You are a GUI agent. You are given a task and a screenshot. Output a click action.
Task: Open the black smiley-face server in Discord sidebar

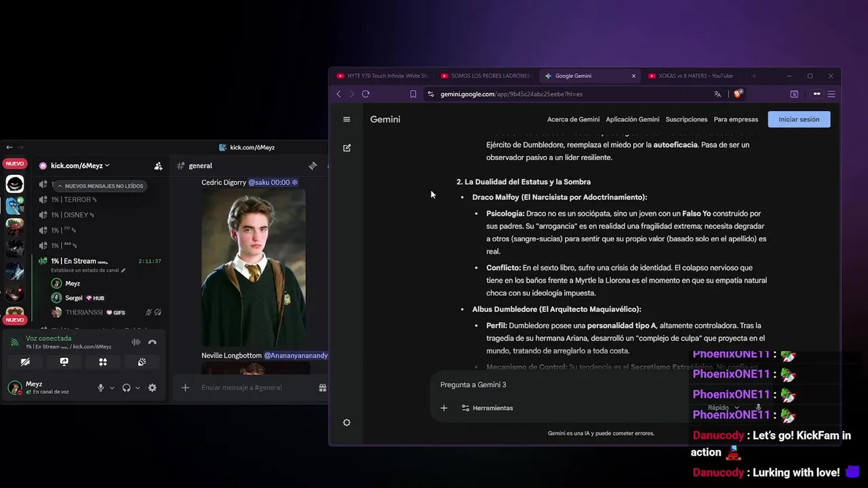tap(15, 184)
